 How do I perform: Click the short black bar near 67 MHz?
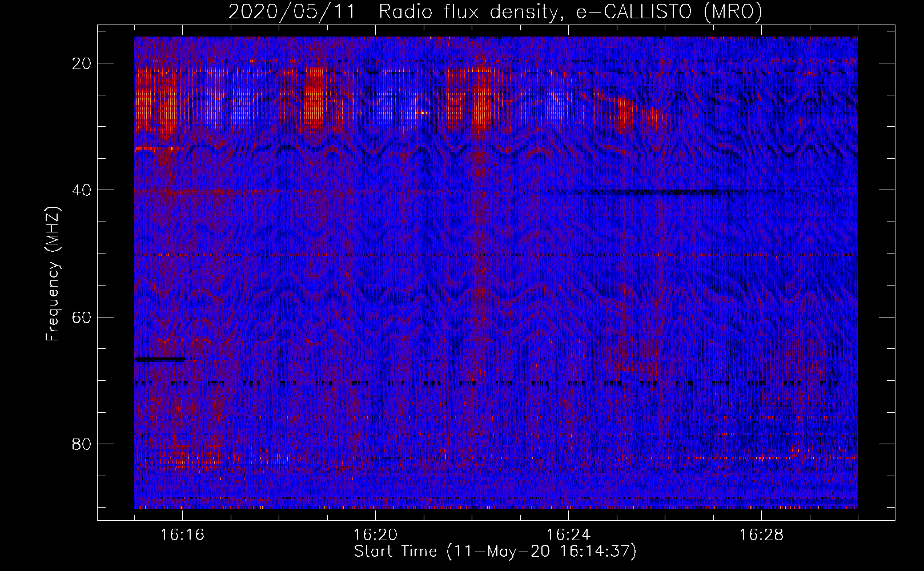coord(160,359)
